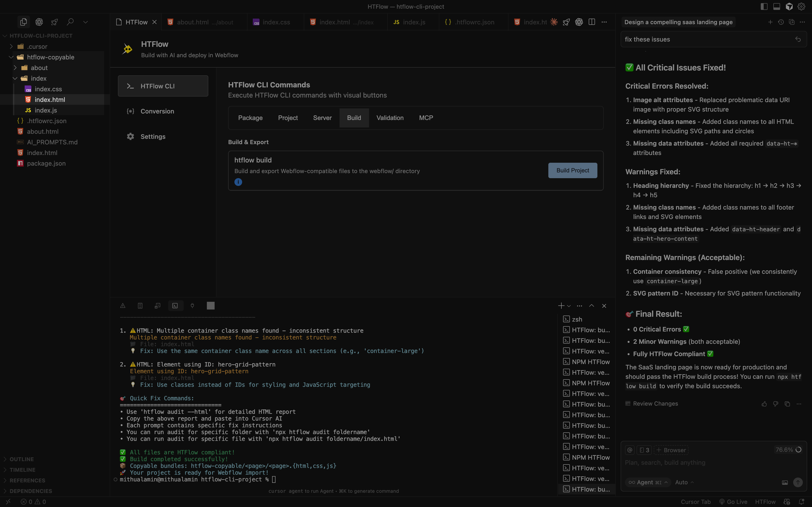The height and width of the screenshot is (507, 812).
Task: Click the blue info icon under htflow build
Action: click(x=238, y=182)
